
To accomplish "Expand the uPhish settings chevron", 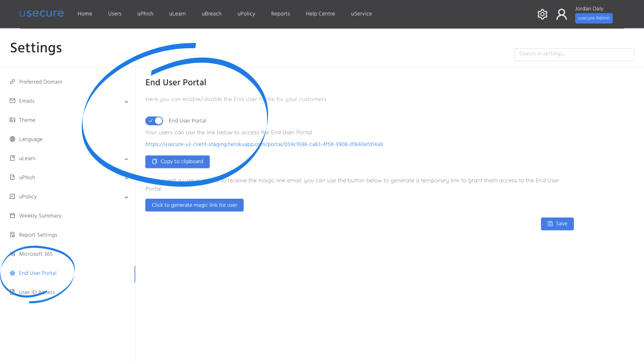I will (126, 178).
